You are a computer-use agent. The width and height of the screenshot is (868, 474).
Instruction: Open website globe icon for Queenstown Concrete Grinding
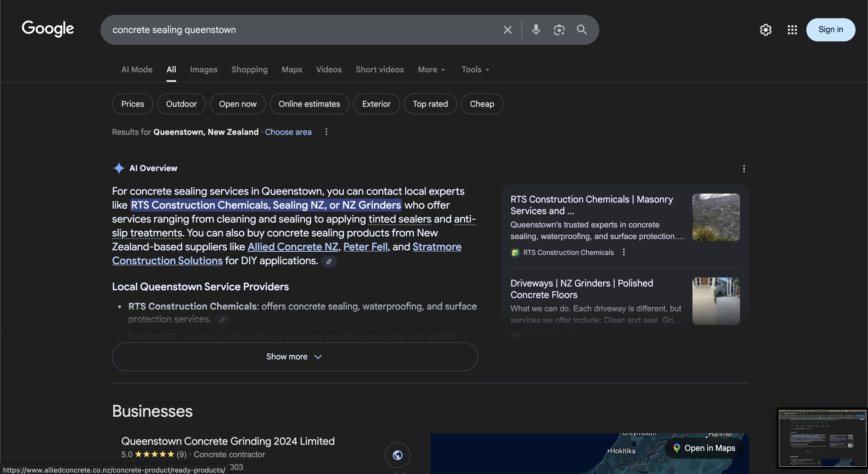[x=397, y=455]
